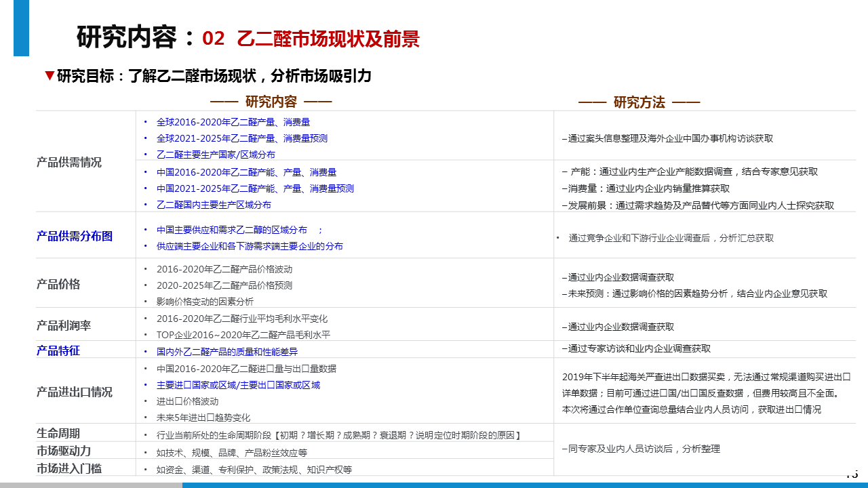Click the 市场进入门槛 row label
The height and width of the screenshot is (488, 868).
click(69, 468)
